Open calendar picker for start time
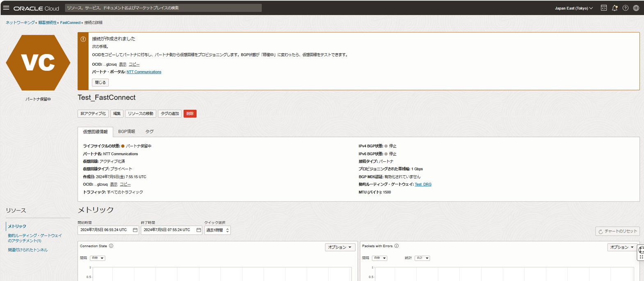This screenshot has height=281, width=644. tap(135, 230)
